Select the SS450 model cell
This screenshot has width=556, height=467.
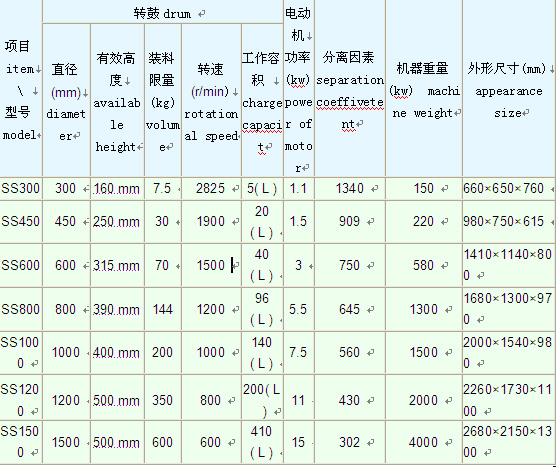(21, 222)
